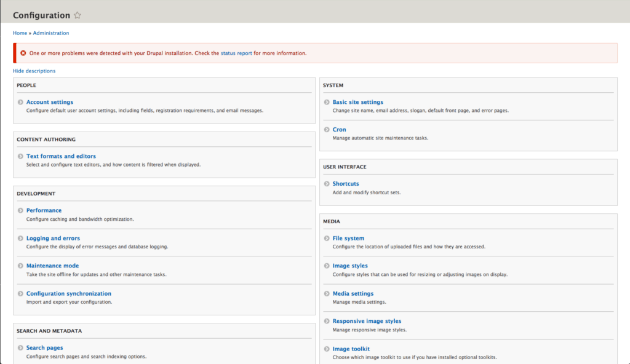Open Responsive image styles

click(366, 320)
